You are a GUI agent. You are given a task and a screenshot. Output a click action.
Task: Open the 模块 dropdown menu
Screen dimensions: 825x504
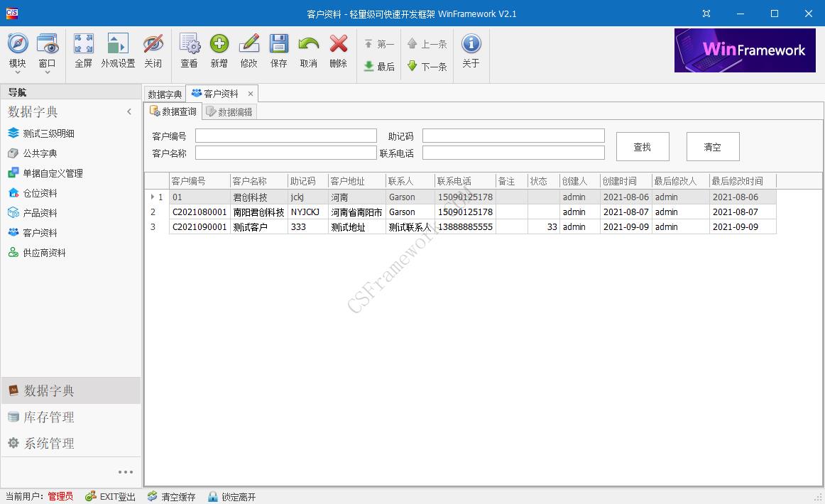(x=17, y=50)
